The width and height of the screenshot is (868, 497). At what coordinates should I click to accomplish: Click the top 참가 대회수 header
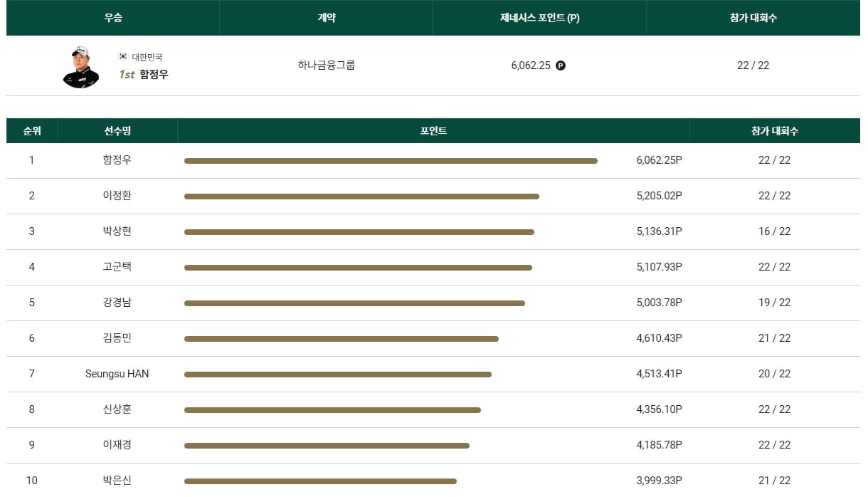753,18
